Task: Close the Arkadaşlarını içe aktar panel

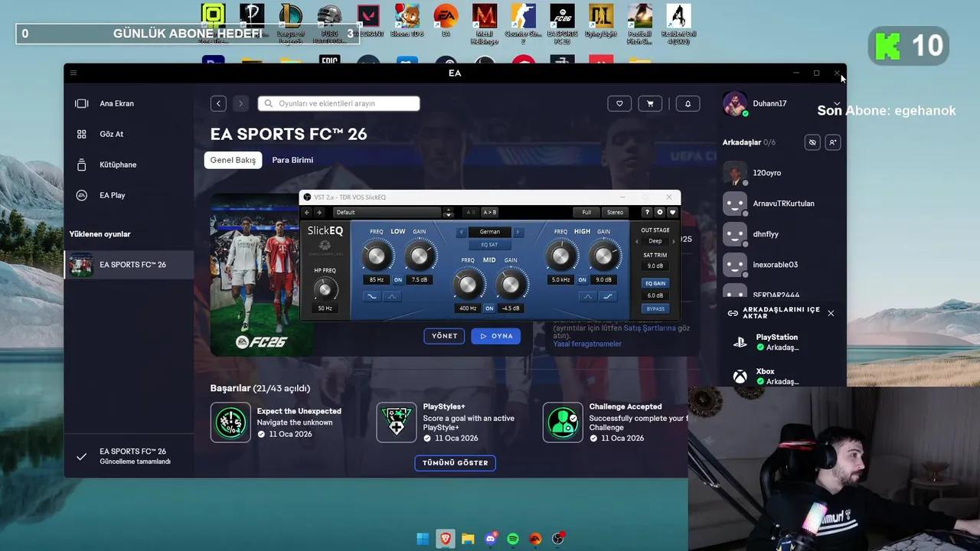Action: (831, 313)
